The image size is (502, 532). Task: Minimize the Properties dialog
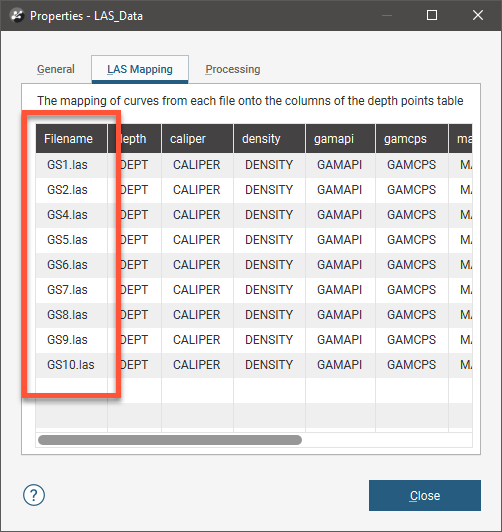click(387, 15)
